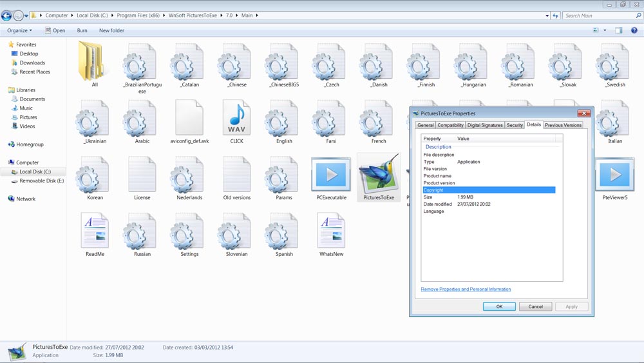Select the PicturesToExe hummingbird application icon

(x=378, y=175)
